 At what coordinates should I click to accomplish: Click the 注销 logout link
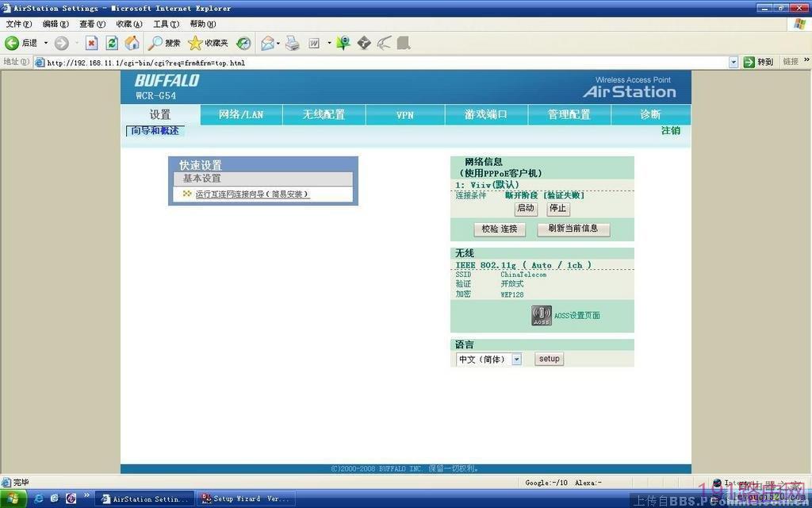(671, 131)
